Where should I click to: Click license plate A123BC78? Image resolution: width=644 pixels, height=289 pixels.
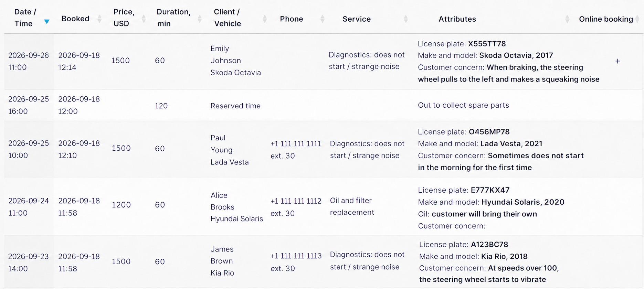(489, 244)
